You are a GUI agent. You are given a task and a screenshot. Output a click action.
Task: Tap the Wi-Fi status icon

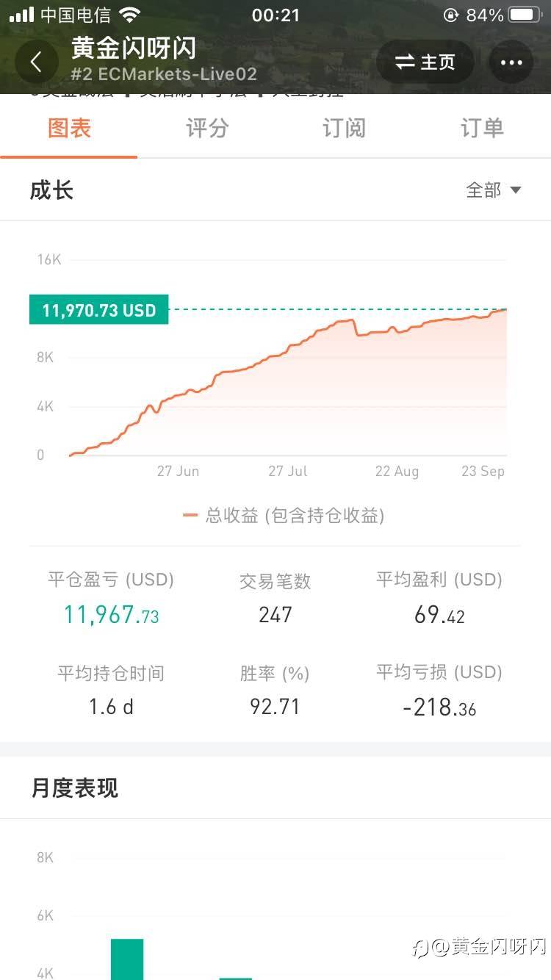130,15
